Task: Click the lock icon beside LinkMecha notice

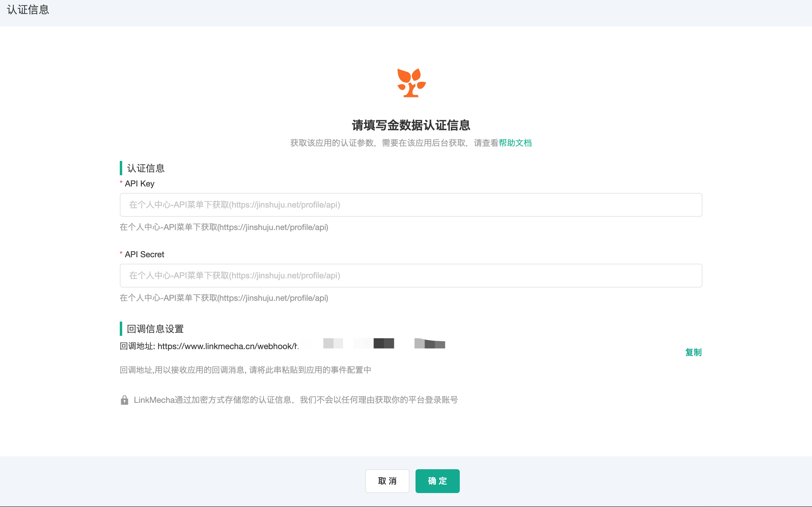Action: click(125, 400)
